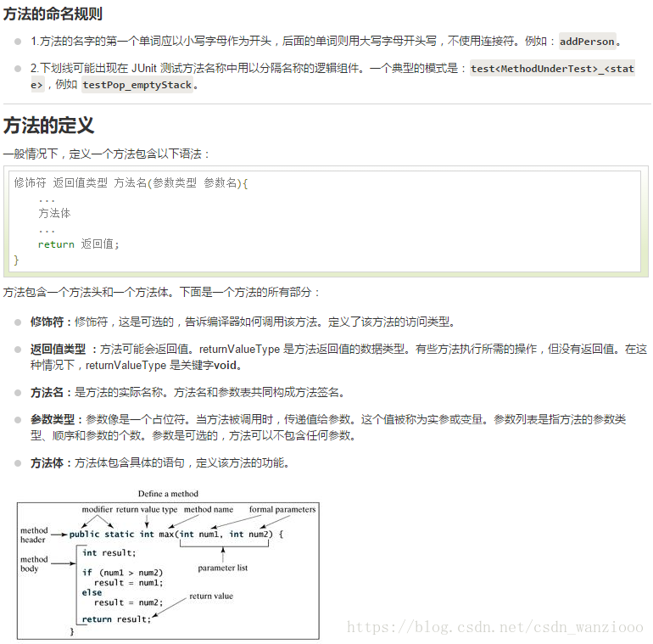653x644 pixels.
Task: Click the diagram label method header
Action: tap(34, 535)
